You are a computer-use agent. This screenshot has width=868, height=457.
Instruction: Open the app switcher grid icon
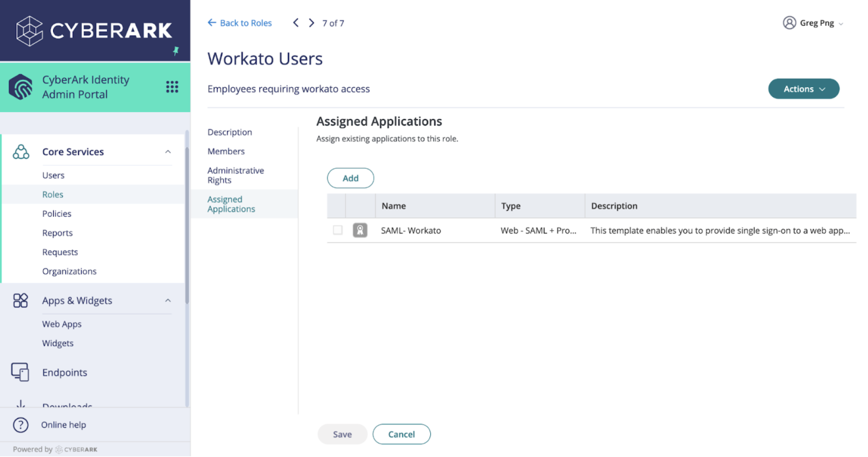click(x=172, y=87)
